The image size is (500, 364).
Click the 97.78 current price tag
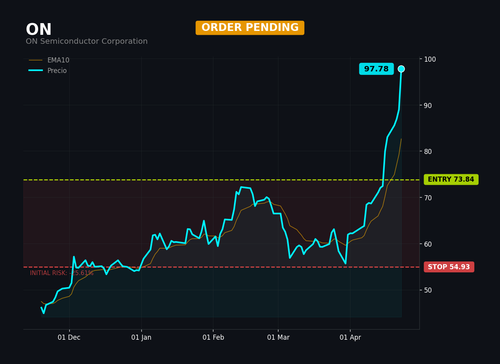pos(376,69)
